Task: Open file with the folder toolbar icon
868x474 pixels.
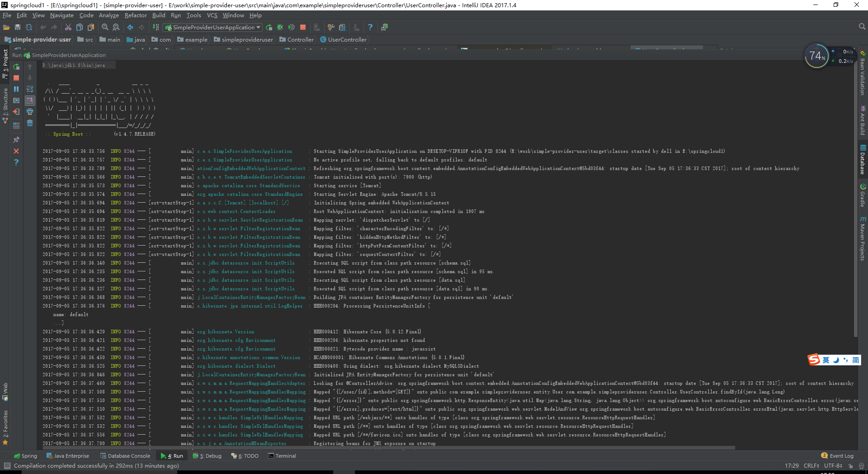Action: 6,28
